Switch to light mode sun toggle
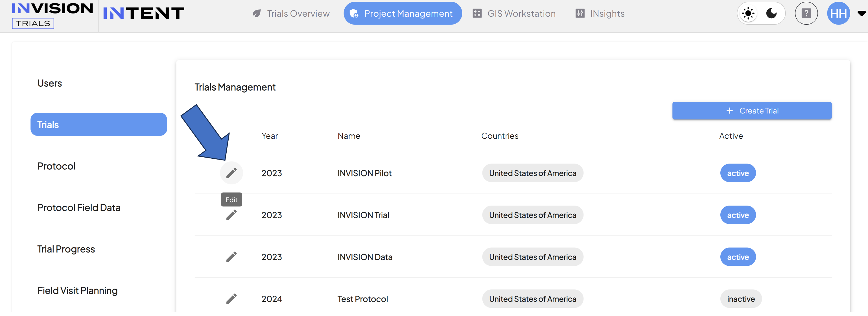868x316 pixels. point(748,14)
